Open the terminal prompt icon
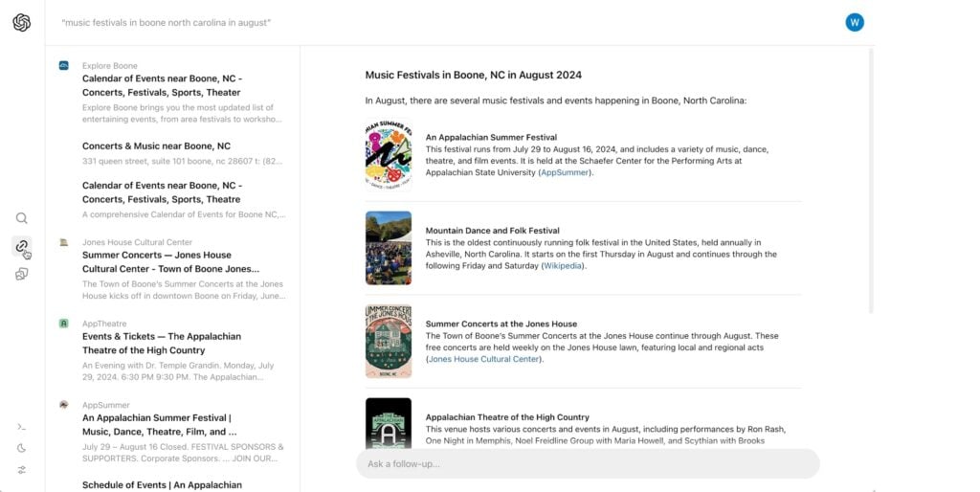Viewport: 980px width, 492px height. click(x=22, y=427)
